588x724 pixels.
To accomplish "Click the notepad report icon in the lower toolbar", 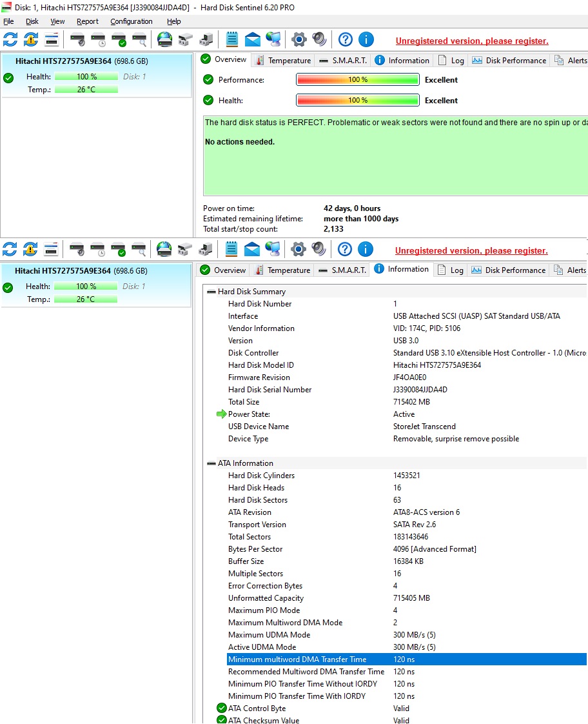I will [231, 249].
